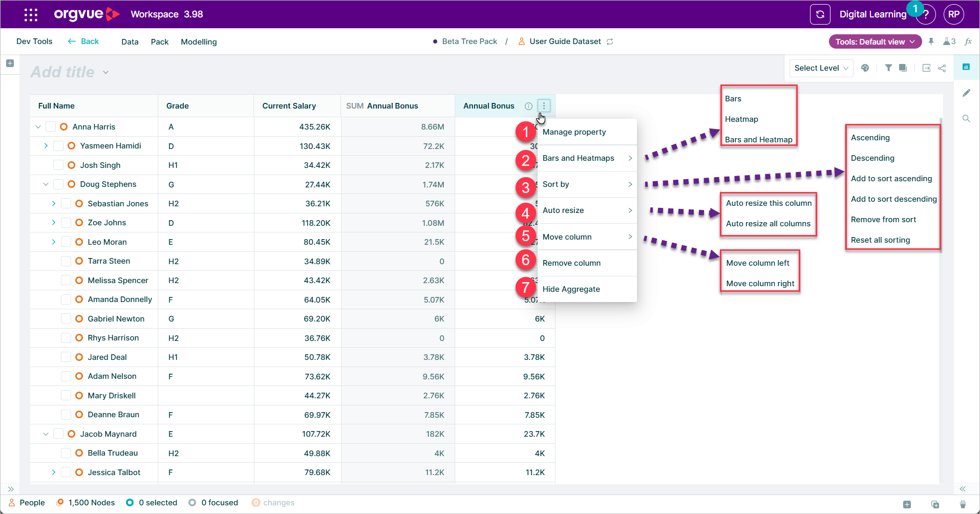
Task: Tick the checkbox for Bella Trudeau
Action: point(66,453)
